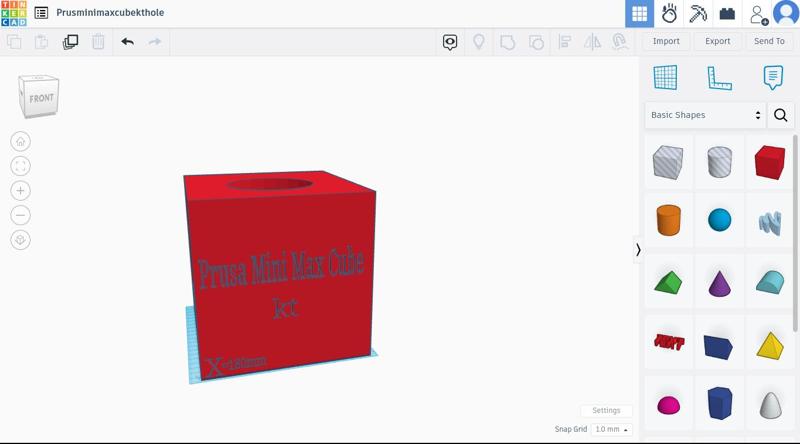
Task: Select the gray Paraboloid shape
Action: pyautogui.click(x=770, y=405)
